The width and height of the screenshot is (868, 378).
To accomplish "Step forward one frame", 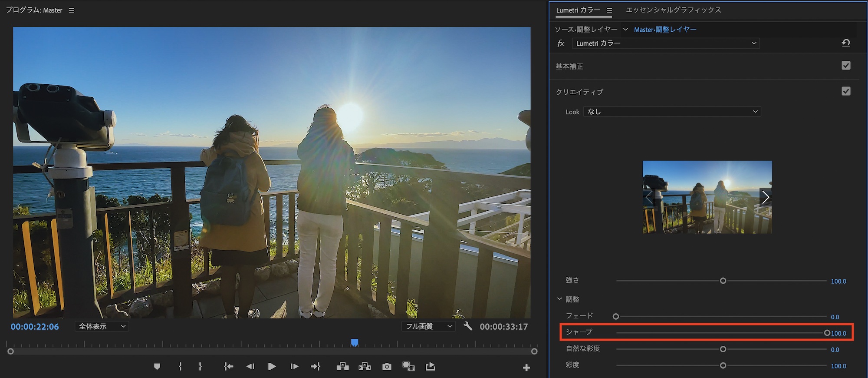I will pos(294,367).
